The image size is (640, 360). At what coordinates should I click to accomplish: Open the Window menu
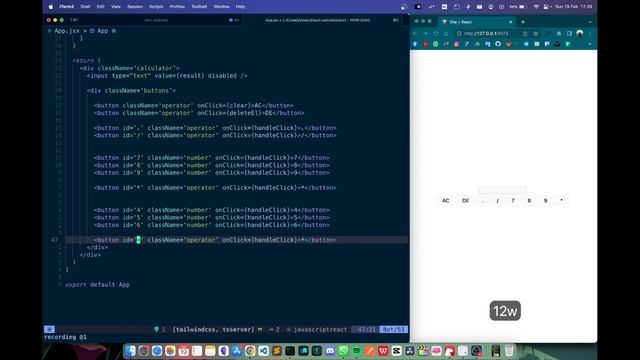pyautogui.click(x=222, y=7)
